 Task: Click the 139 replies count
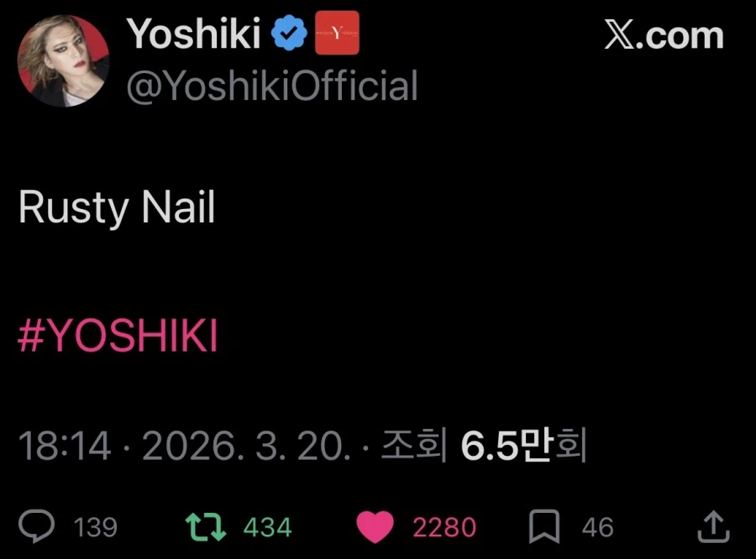(96, 528)
